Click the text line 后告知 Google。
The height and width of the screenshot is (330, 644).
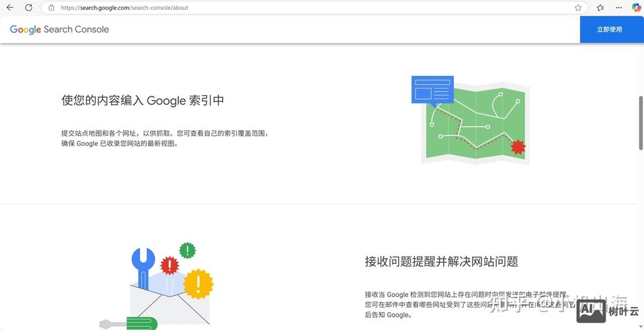388,315
